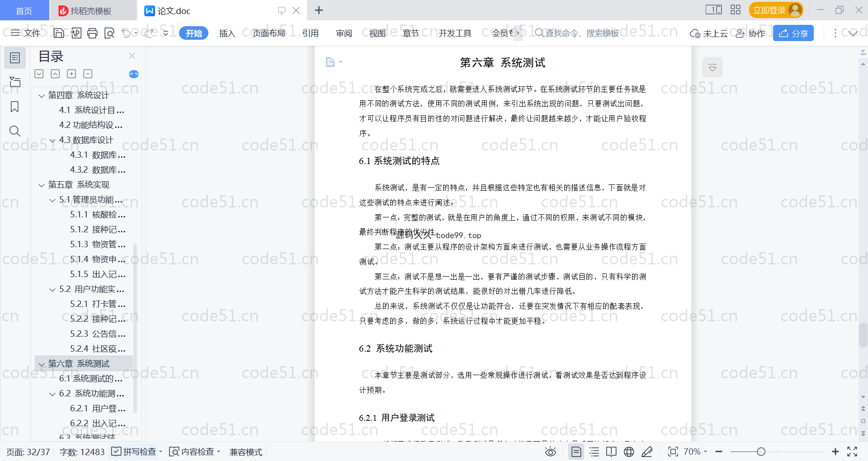Open the find/search icon in left sidebar

(x=15, y=131)
